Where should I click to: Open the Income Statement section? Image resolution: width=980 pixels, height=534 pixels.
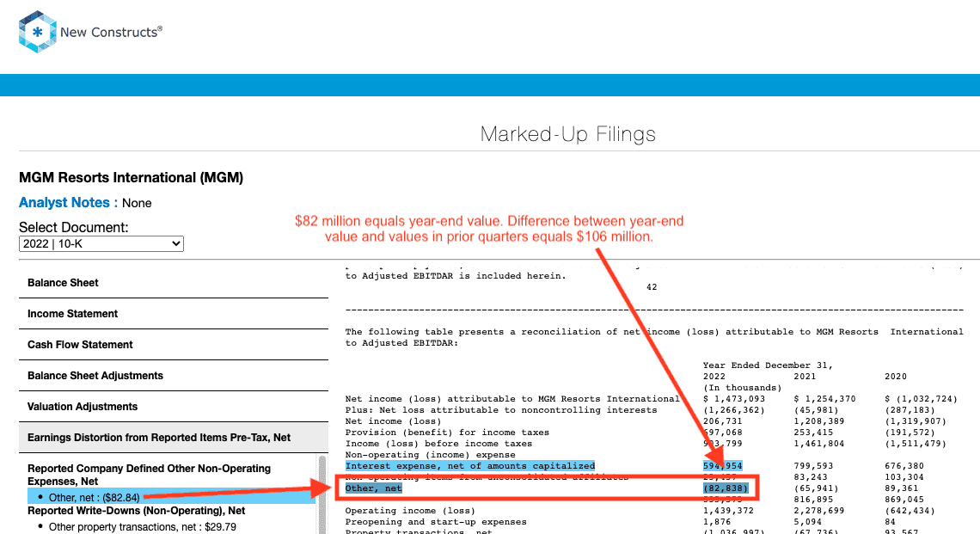click(173, 314)
